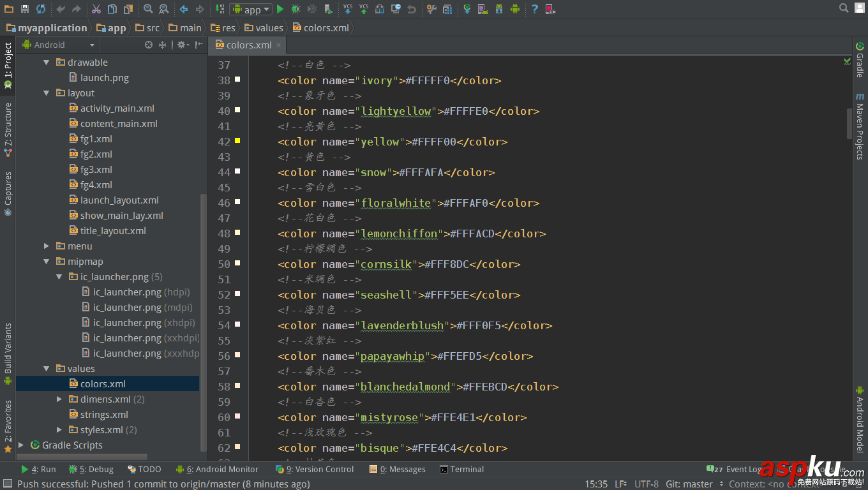Start Debug mode using the bug icon

294,9
